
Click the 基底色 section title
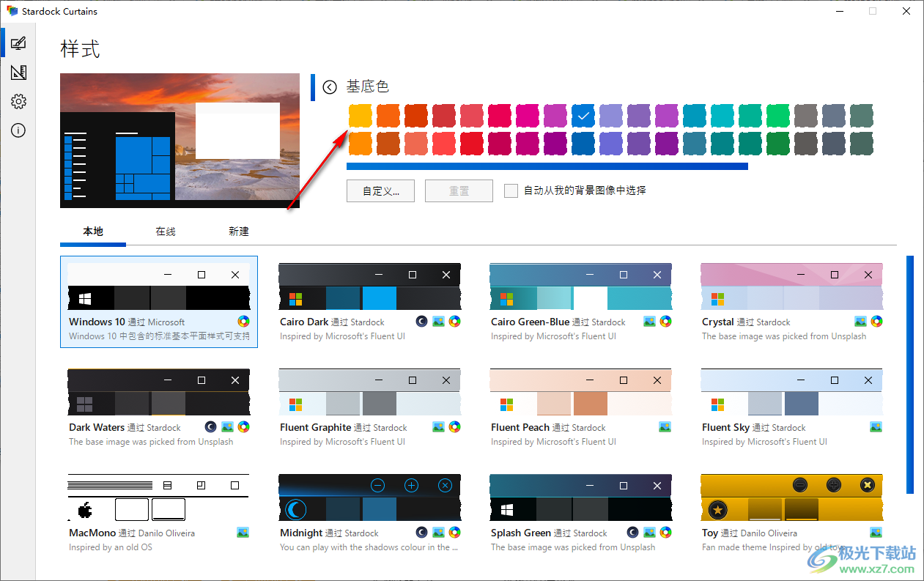(x=367, y=86)
